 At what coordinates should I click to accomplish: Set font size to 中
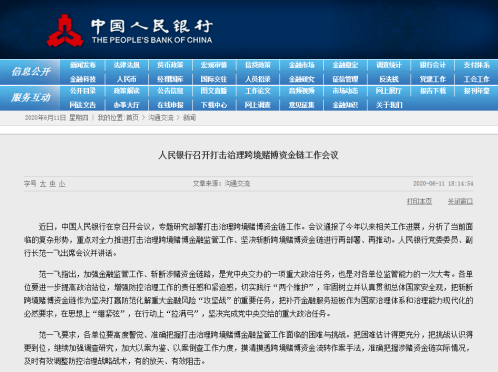point(52,184)
